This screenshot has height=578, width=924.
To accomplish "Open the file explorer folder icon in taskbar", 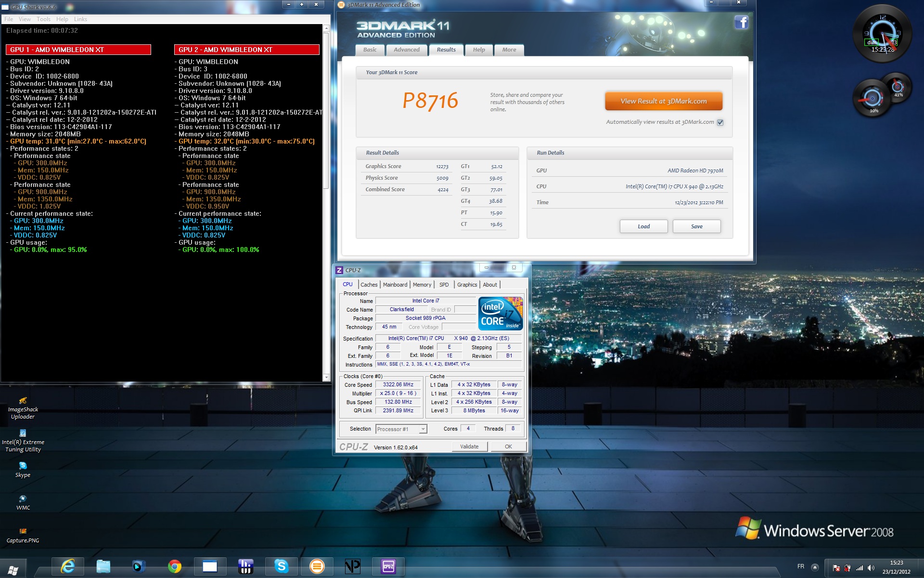I will coord(103,566).
